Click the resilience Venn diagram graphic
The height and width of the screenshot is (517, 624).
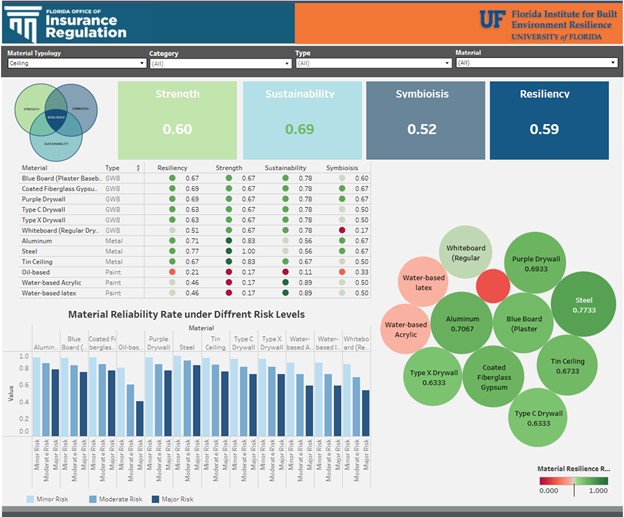click(56, 120)
